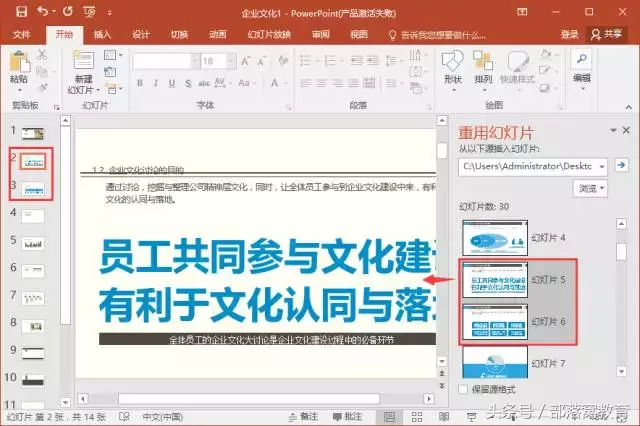The width and height of the screenshot is (640, 426).
Task: Open the 编辑 find and editing menu
Action: pyautogui.click(x=582, y=69)
